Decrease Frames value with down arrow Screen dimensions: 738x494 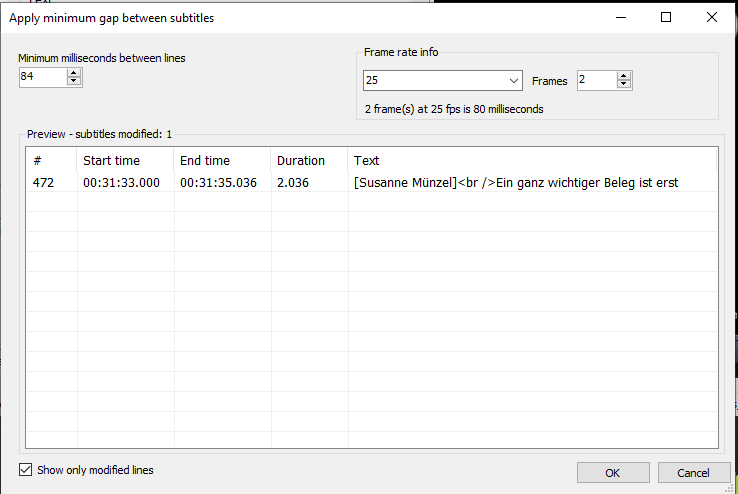pyautogui.click(x=624, y=84)
